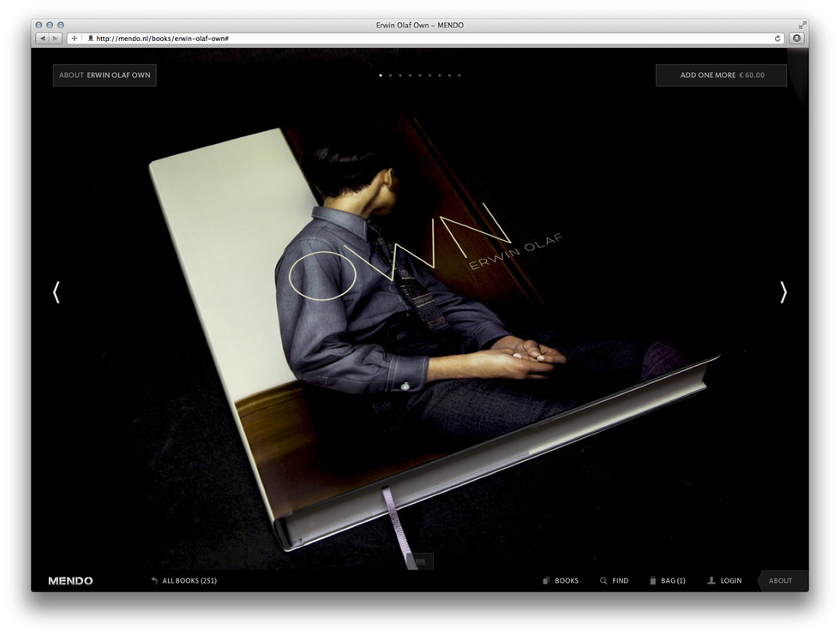Show the next book image with right chevron
The height and width of the screenshot is (635, 840).
[783, 292]
